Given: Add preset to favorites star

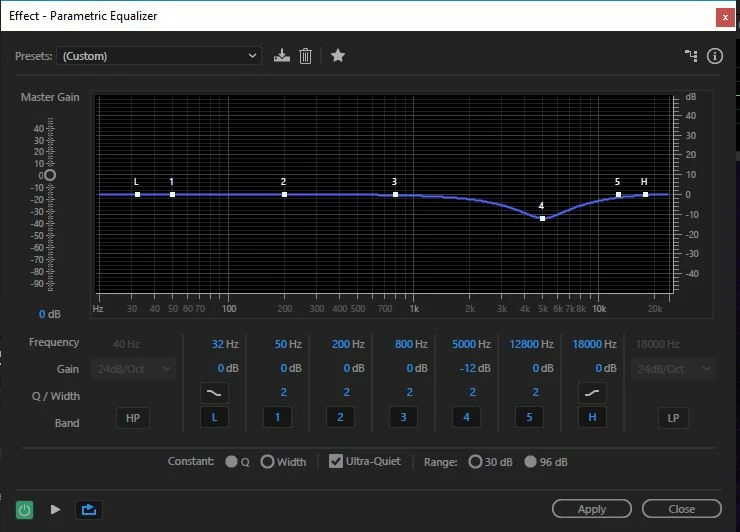Looking at the screenshot, I should 337,56.
